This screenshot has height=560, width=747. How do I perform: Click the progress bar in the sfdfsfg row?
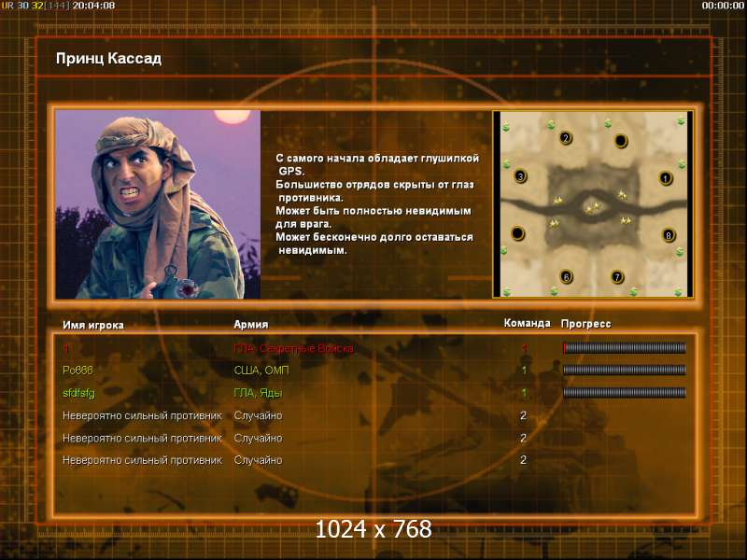[624, 392]
